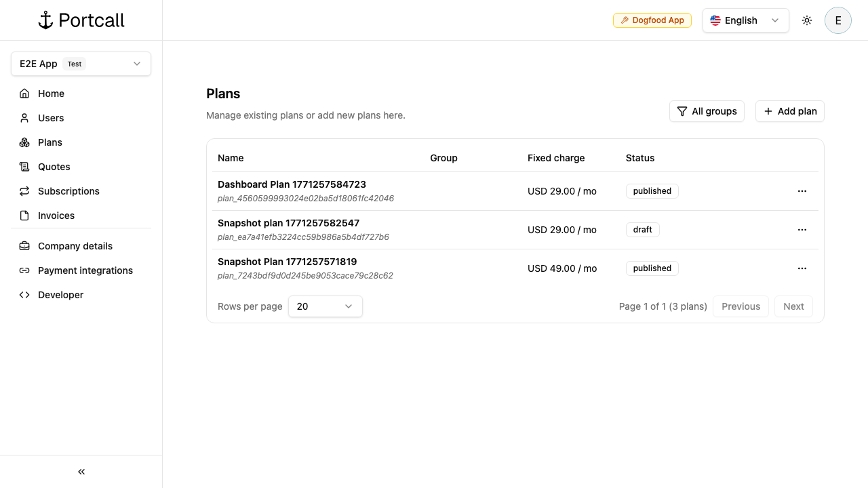This screenshot has width=868, height=488.
Task: Go to Home in the sidebar
Action: click(x=51, y=94)
